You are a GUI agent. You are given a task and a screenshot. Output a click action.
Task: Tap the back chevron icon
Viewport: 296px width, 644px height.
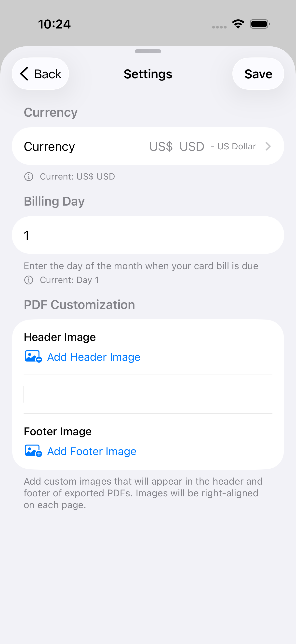click(24, 74)
